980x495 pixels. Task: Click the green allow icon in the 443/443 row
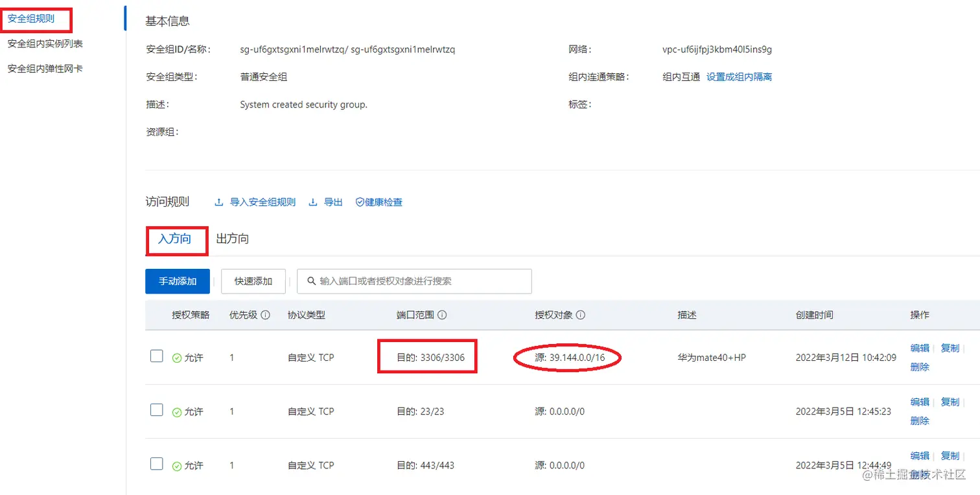[x=177, y=465]
